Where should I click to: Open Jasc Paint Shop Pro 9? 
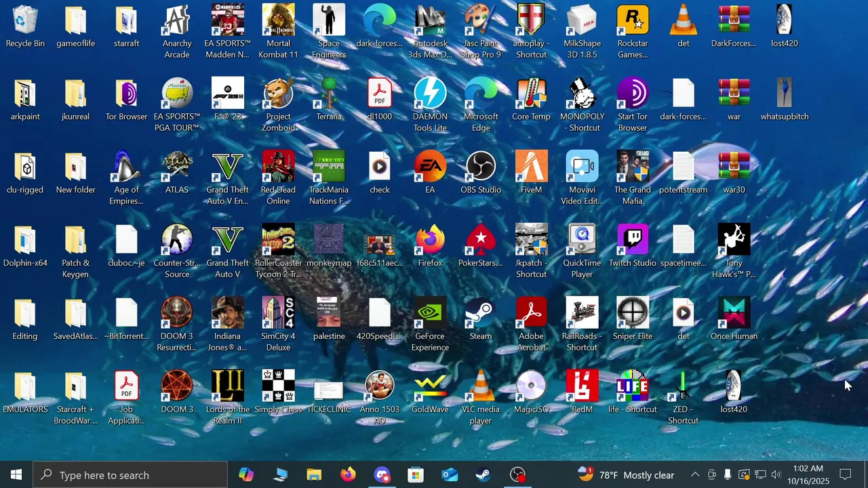click(481, 31)
